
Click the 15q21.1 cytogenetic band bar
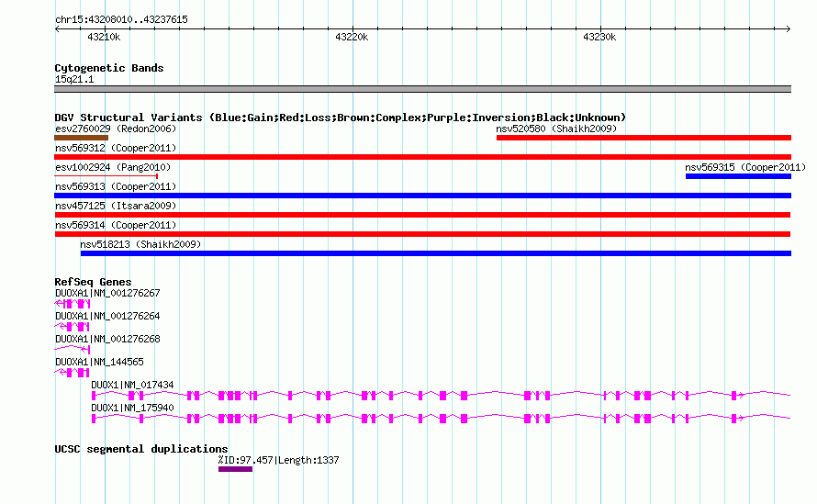(422, 89)
